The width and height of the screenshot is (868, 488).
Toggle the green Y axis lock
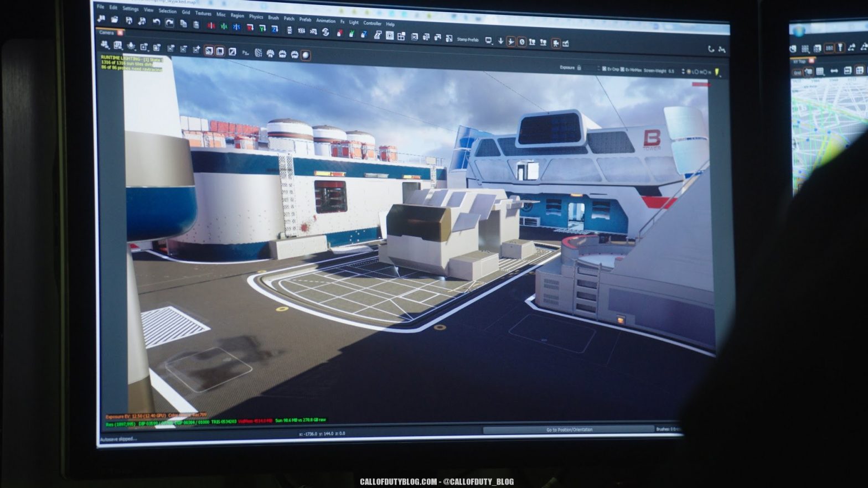pyautogui.click(x=352, y=33)
